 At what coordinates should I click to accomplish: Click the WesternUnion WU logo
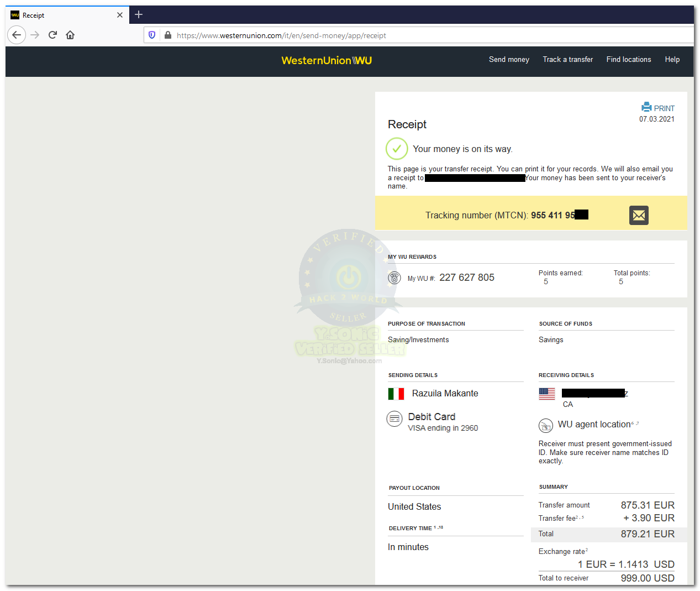[327, 60]
